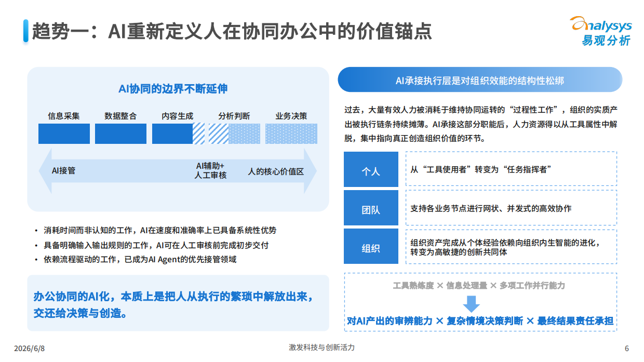Click the text starting 组织资产完成从个体经验依赖
This screenshot has width=644, height=362.
tap(505, 247)
